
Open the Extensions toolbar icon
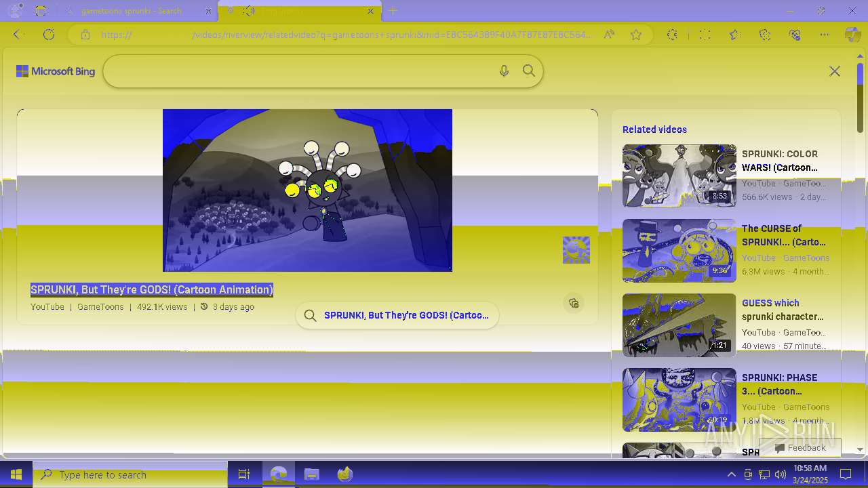point(672,35)
